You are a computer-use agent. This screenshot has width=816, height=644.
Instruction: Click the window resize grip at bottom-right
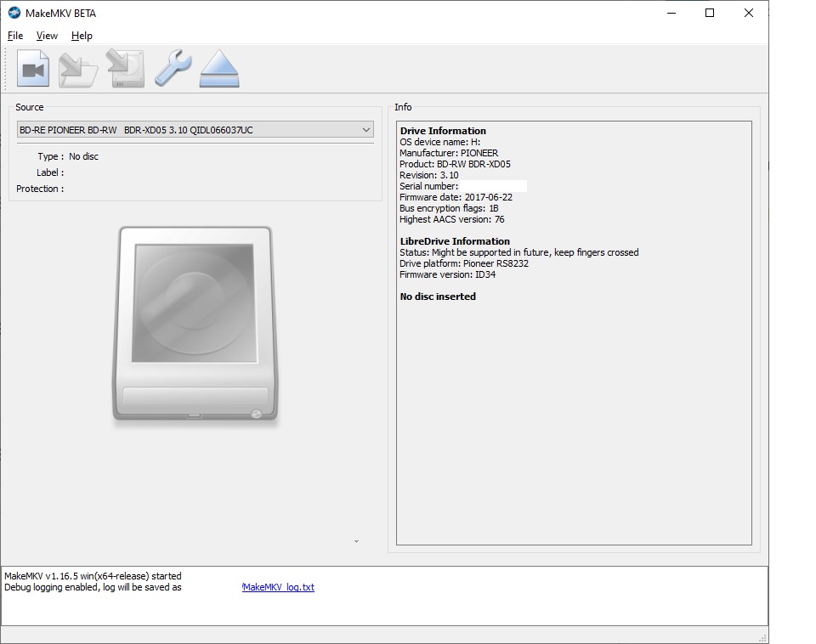[x=762, y=637]
